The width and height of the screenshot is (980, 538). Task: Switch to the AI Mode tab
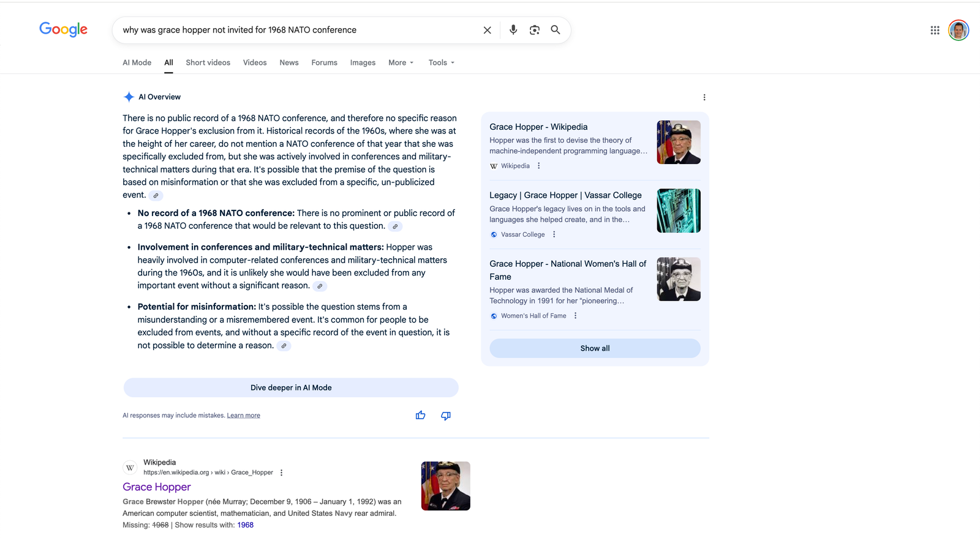click(137, 62)
